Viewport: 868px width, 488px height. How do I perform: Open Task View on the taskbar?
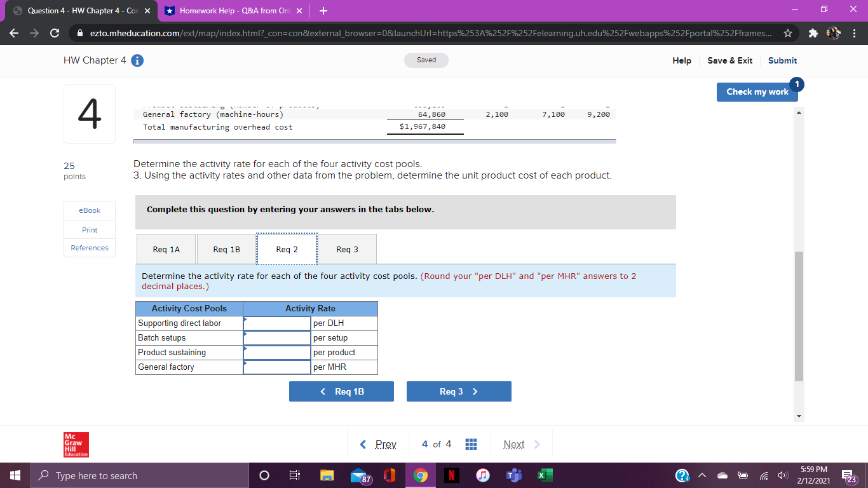coord(294,476)
